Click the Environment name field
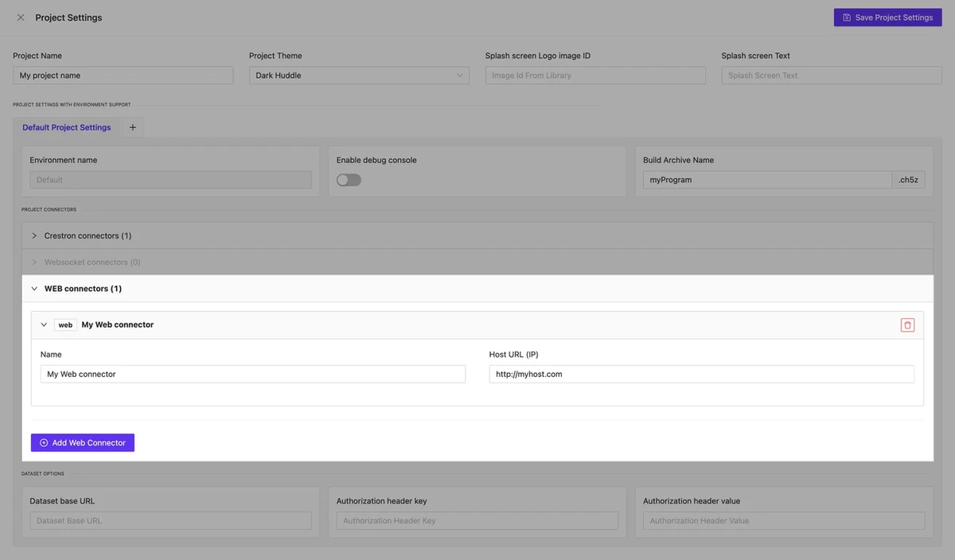 point(170,179)
